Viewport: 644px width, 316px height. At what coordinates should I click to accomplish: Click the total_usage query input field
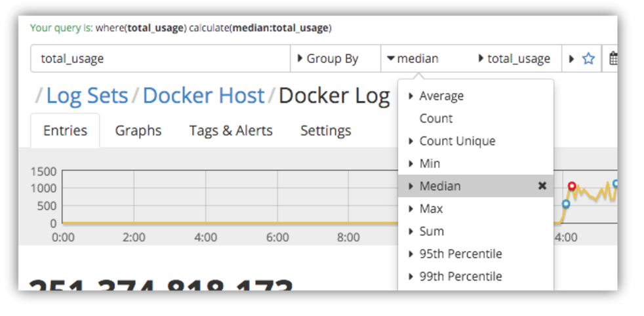point(160,59)
